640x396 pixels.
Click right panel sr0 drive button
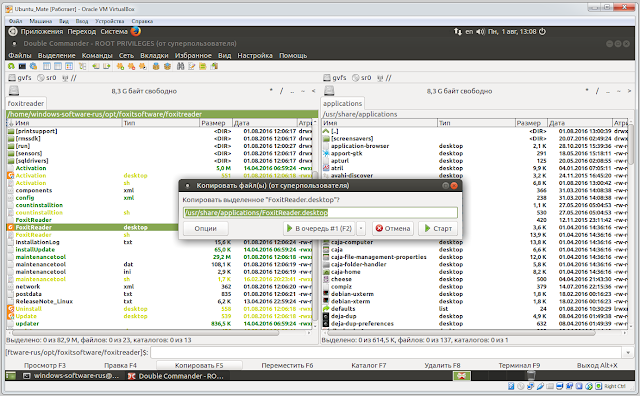[362, 78]
